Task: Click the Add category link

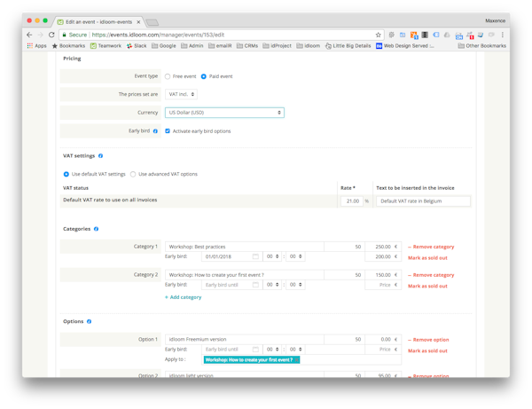Action: point(184,297)
